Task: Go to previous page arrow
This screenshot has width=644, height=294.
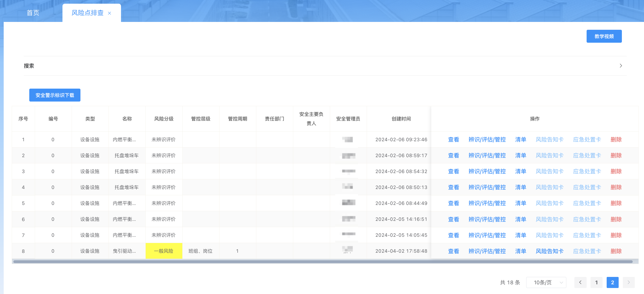Action: pos(580,282)
